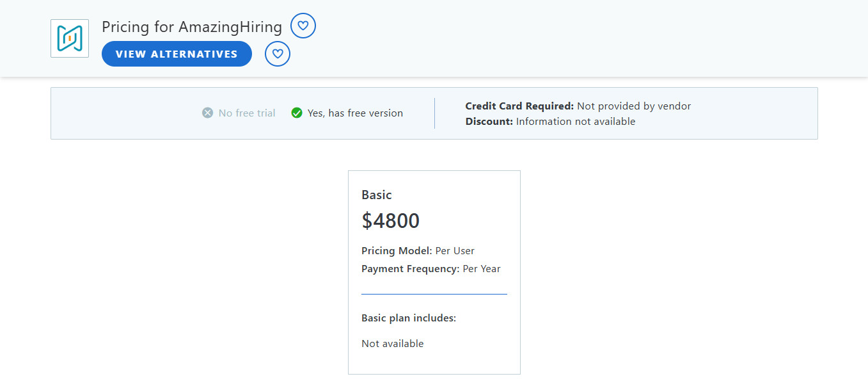This screenshot has height=388, width=868.
Task: Click the 'Not provided by vendor' text
Action: [633, 106]
